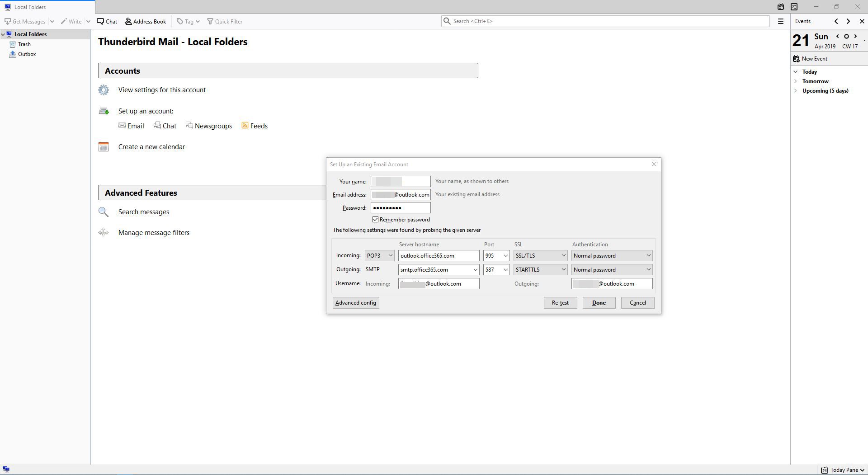This screenshot has width=868, height=475.
Task: Set up a Feeds account
Action: pos(255,126)
